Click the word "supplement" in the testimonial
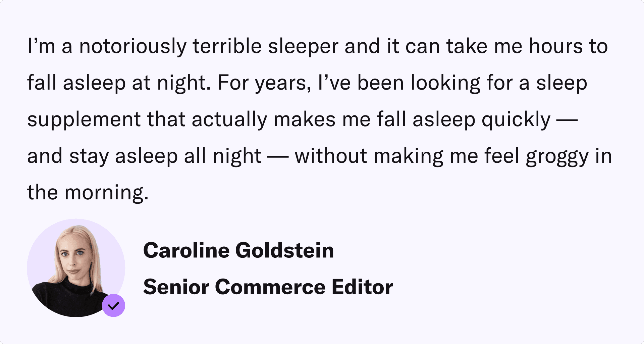Viewport: 644px width, 344px height. click(84, 119)
